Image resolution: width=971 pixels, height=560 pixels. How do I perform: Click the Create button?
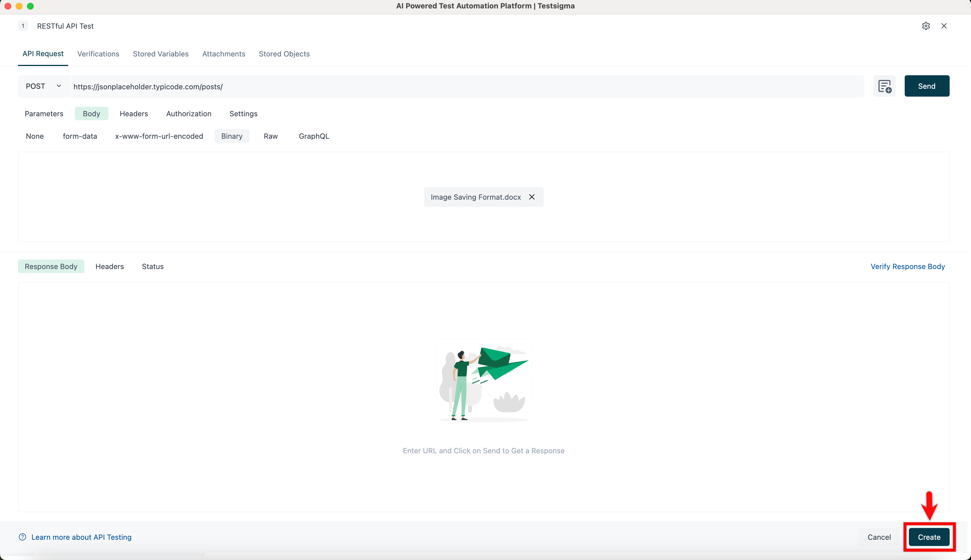[929, 537]
